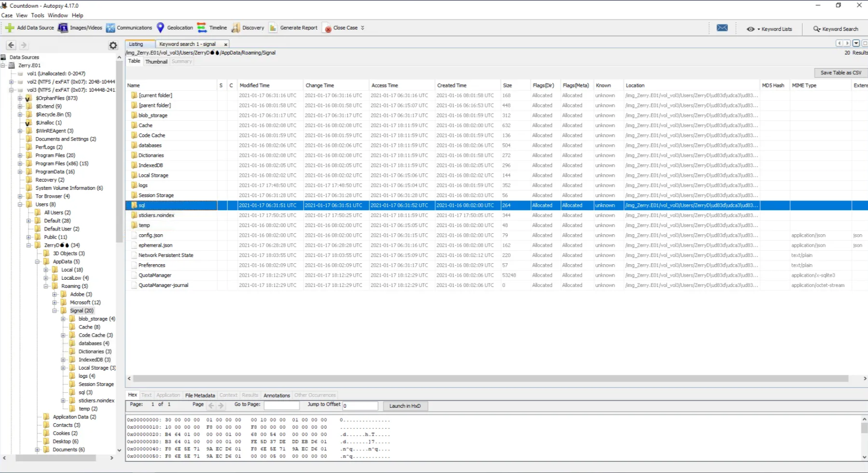The width and height of the screenshot is (868, 473).
Task: Switch to the Annotations tab
Action: (277, 395)
